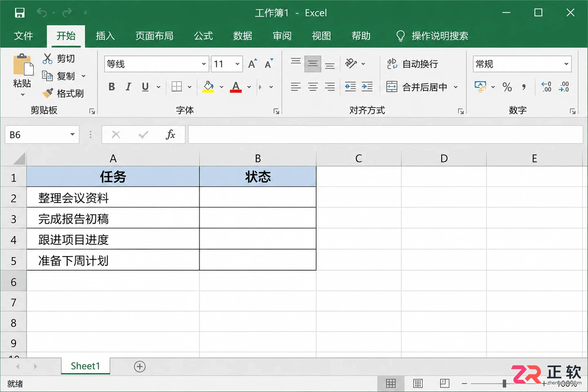
Task: Open the text orientation tool
Action: [351, 64]
